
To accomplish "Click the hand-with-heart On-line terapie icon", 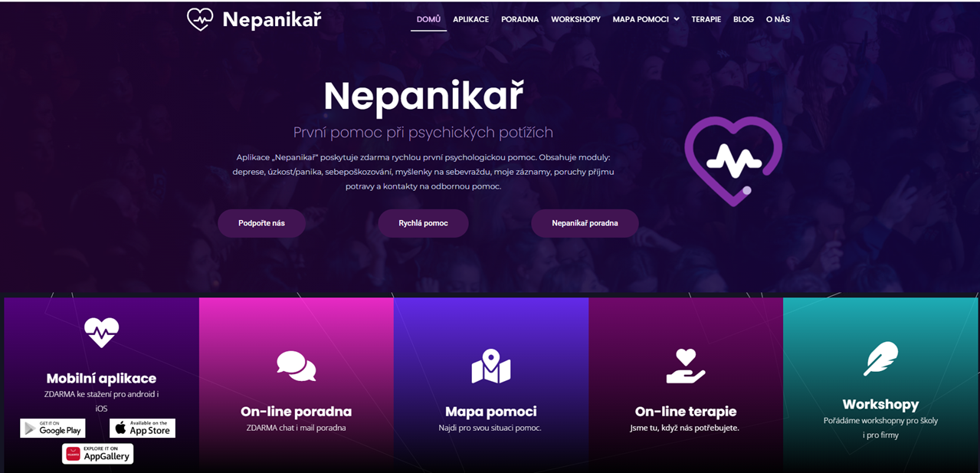I will pyautogui.click(x=686, y=366).
